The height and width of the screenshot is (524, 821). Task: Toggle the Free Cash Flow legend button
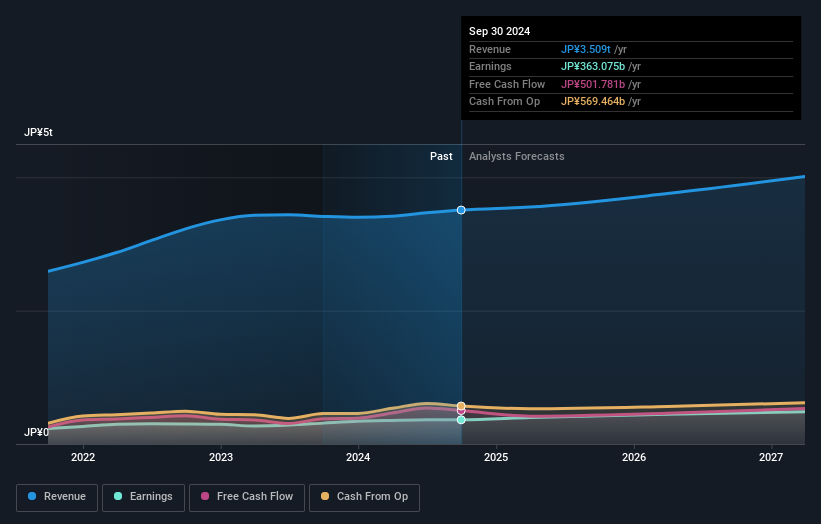point(247,497)
